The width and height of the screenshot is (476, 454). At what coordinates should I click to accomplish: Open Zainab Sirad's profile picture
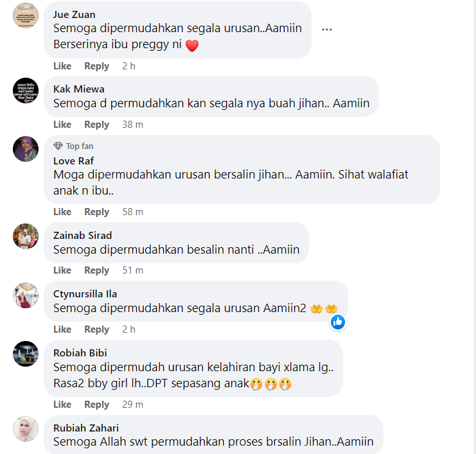pyautogui.click(x=26, y=236)
